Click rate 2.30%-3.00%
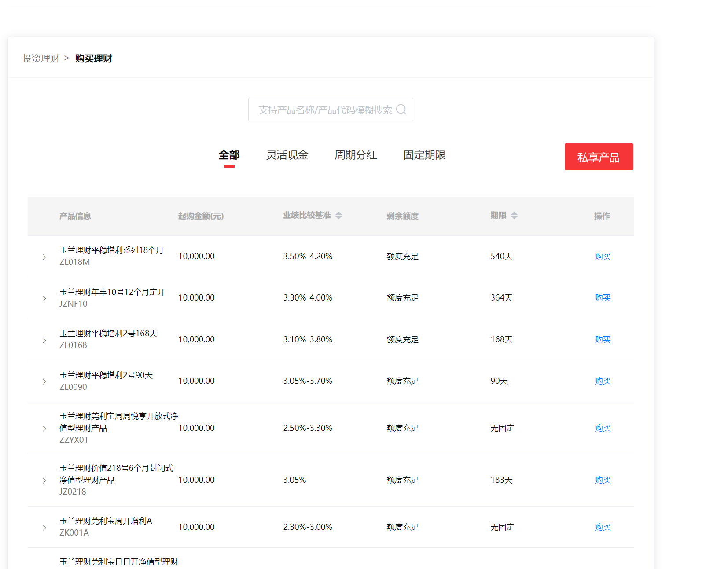The height and width of the screenshot is (569, 728). point(308,527)
